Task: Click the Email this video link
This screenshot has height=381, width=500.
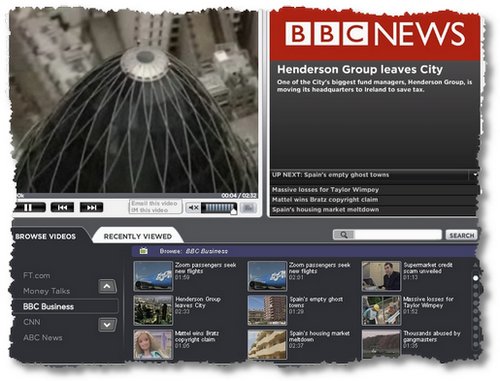Action: point(154,203)
